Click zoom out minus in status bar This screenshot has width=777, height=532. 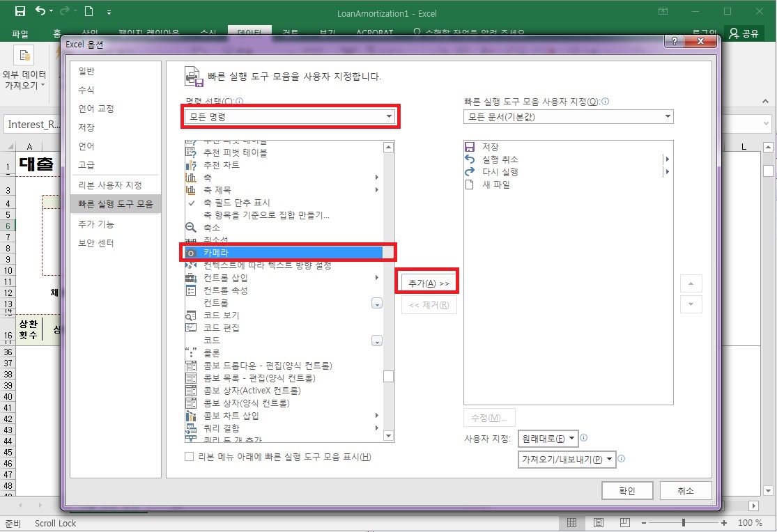click(644, 522)
